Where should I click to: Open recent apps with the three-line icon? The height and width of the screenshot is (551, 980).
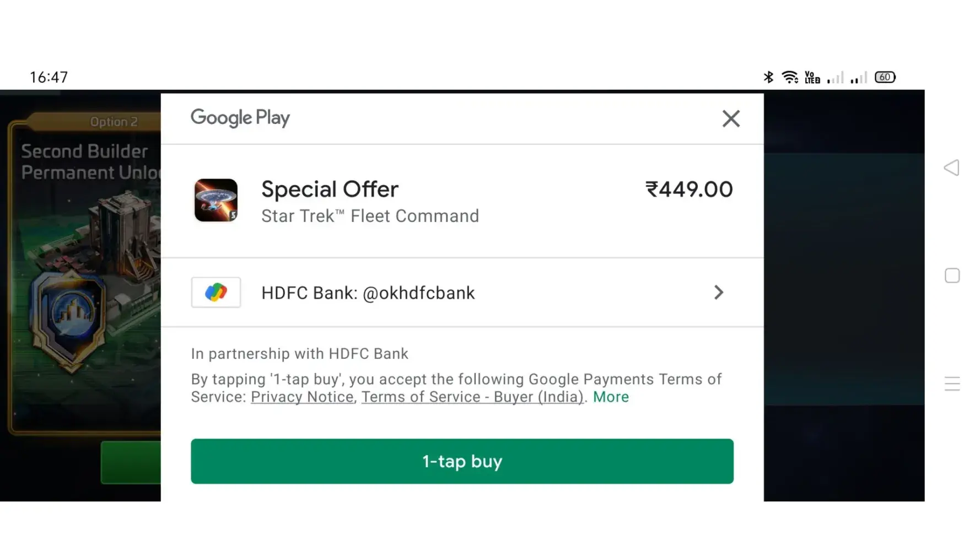click(952, 383)
